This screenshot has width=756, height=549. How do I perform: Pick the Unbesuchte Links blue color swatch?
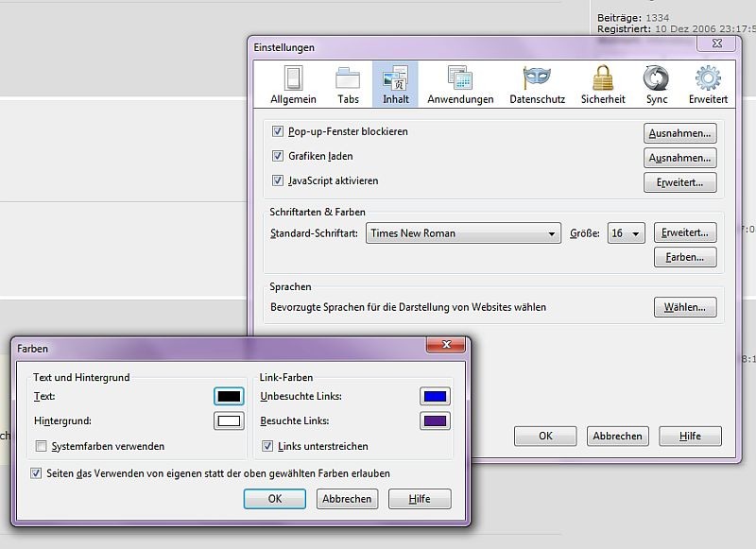pos(435,397)
